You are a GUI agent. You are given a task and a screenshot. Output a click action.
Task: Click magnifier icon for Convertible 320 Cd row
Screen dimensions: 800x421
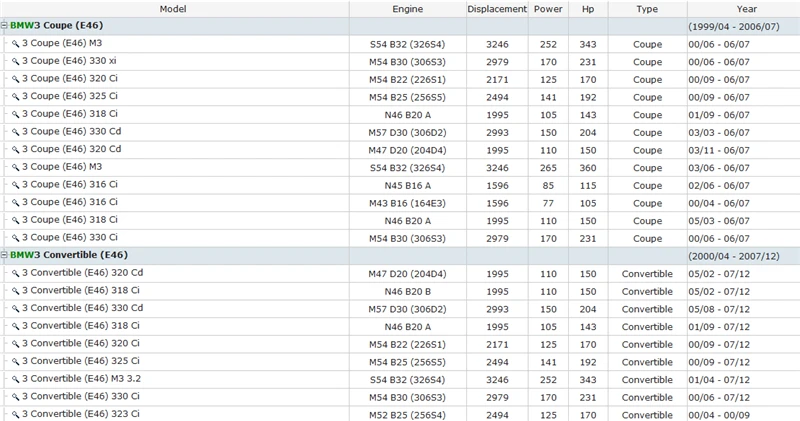[x=15, y=273]
